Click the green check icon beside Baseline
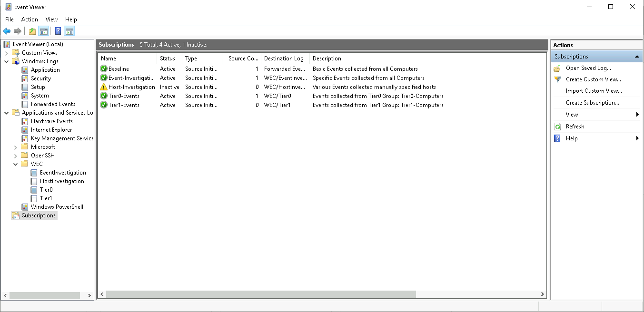The width and height of the screenshot is (644, 312). (x=104, y=69)
